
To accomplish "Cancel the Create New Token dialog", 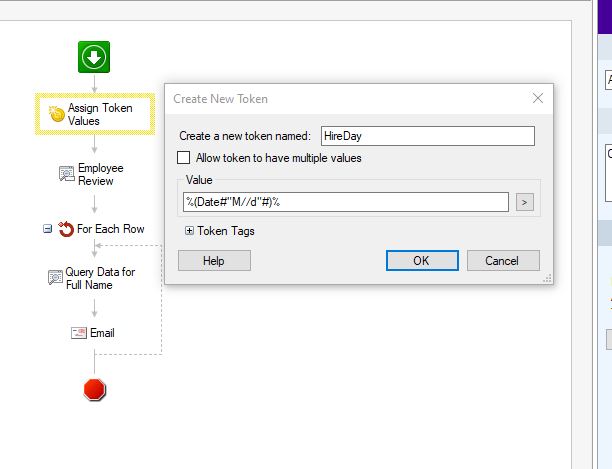I will click(502, 260).
